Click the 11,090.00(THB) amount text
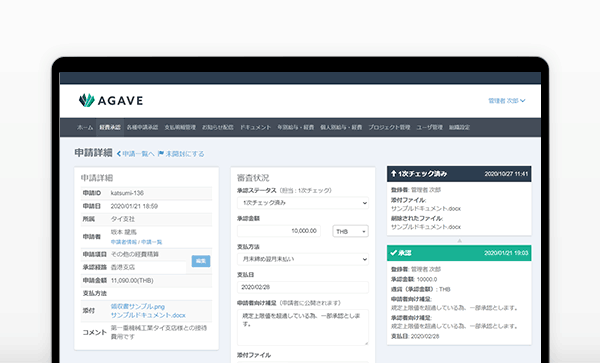This screenshot has width=600, height=363. [x=132, y=280]
